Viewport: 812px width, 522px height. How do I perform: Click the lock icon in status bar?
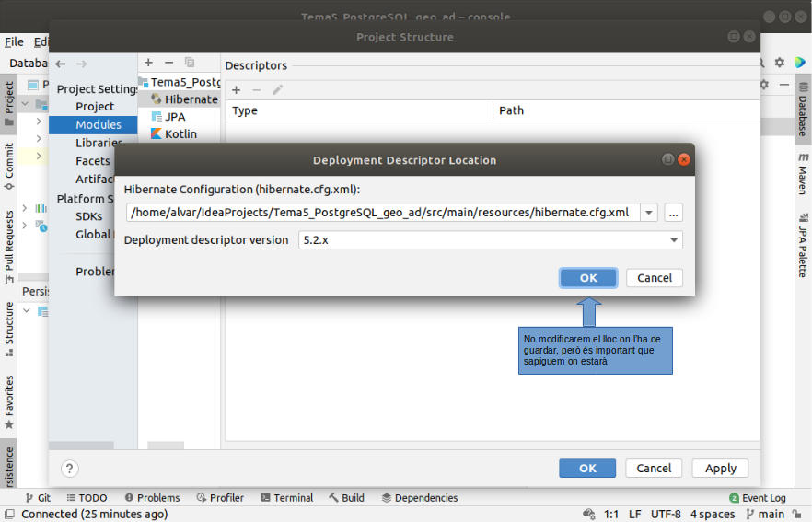point(797,515)
